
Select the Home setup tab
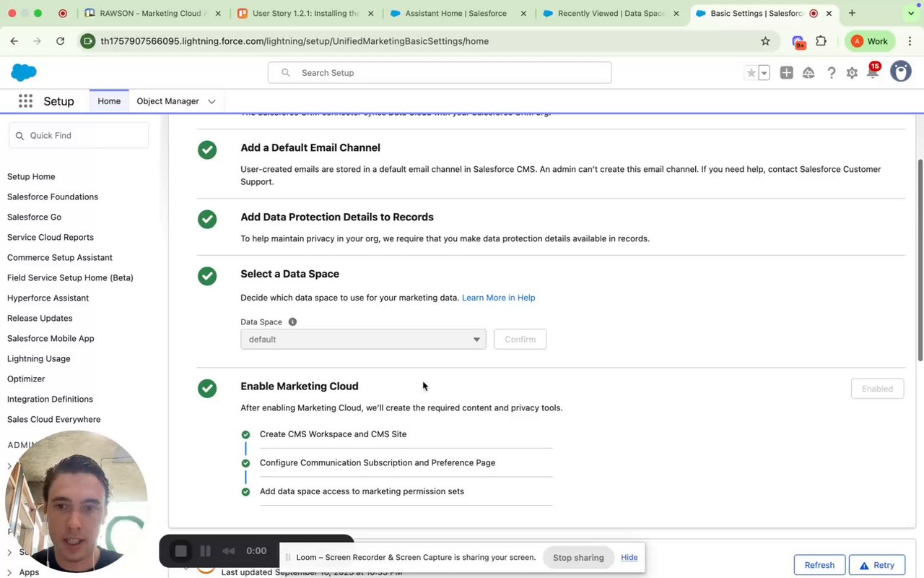coord(109,101)
